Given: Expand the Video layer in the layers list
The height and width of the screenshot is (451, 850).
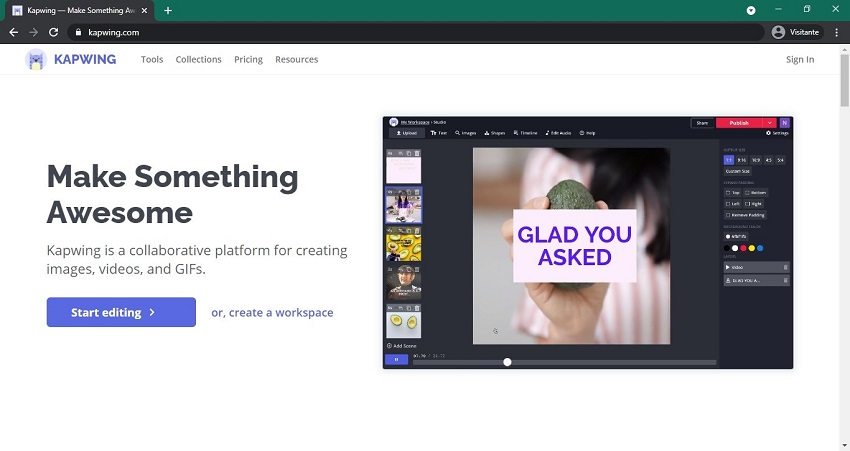Looking at the screenshot, I should click(x=728, y=267).
